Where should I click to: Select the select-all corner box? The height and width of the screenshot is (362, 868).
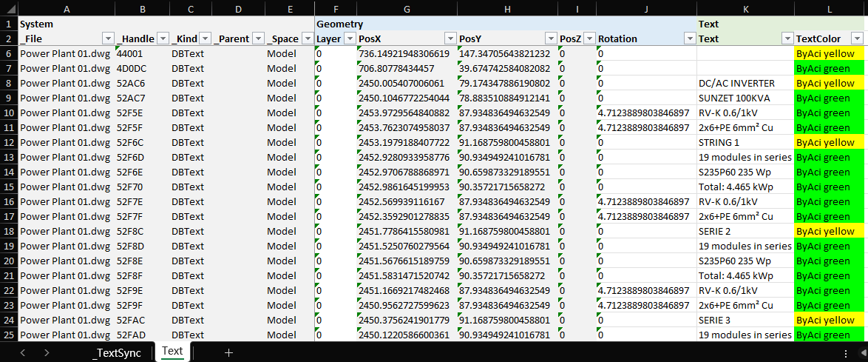pyautogui.click(x=9, y=9)
